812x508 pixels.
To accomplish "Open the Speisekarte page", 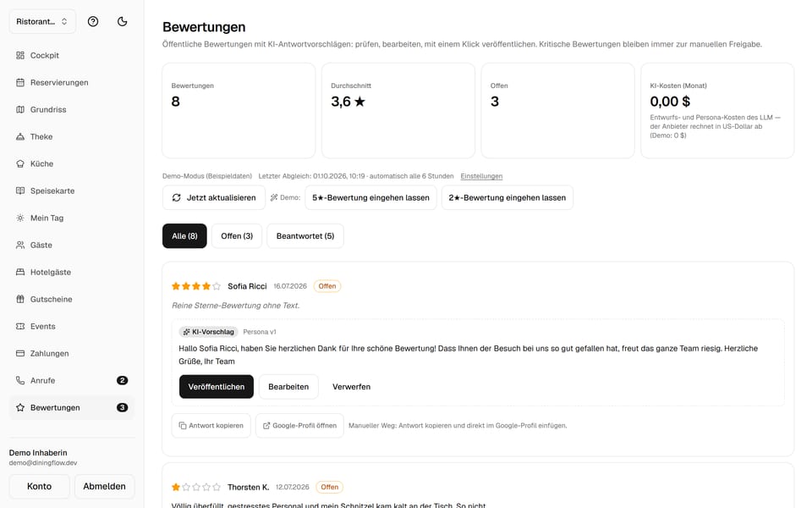I will 71,190.
